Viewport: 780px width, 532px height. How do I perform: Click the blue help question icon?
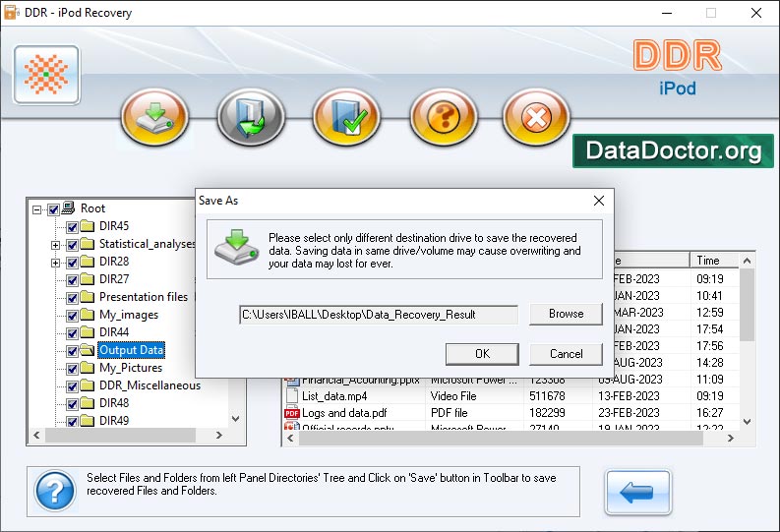click(55, 492)
